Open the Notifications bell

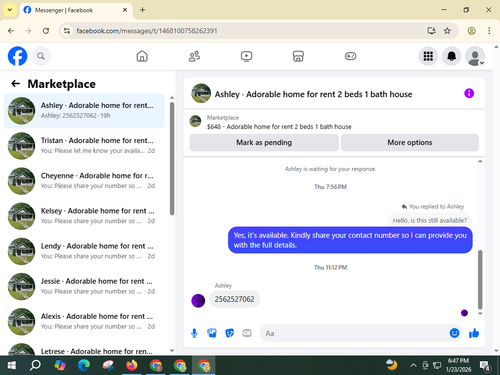451,56
